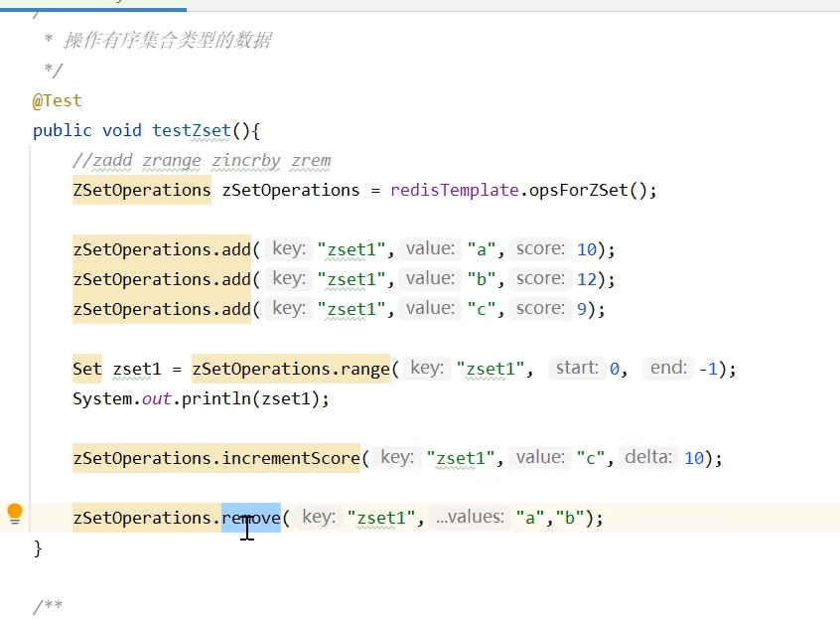Image resolution: width=840 pixels, height=619 pixels.
Task: Click the @Test annotation
Action: click(x=58, y=100)
